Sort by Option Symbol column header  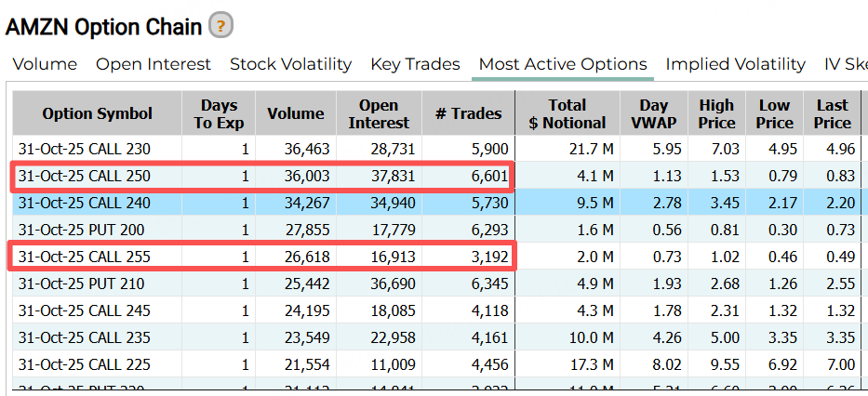tap(97, 114)
